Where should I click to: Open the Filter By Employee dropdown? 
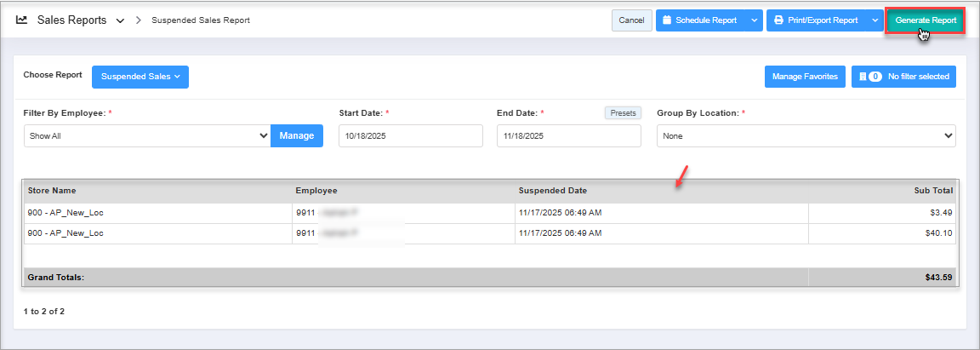tap(147, 135)
